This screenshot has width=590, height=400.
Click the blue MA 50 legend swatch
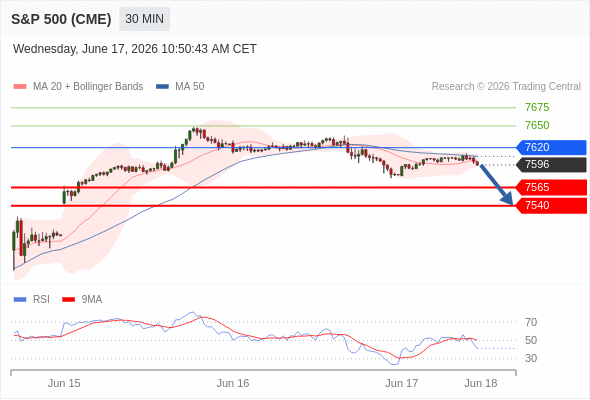click(162, 87)
